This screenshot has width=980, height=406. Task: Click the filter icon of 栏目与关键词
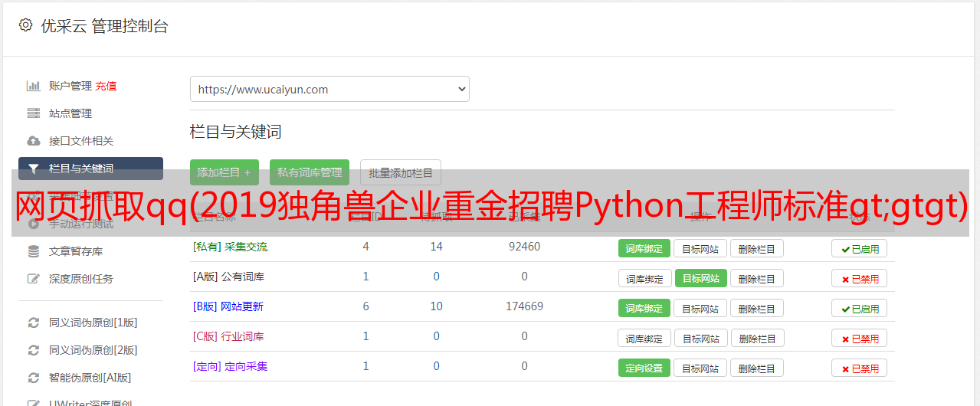point(33,169)
